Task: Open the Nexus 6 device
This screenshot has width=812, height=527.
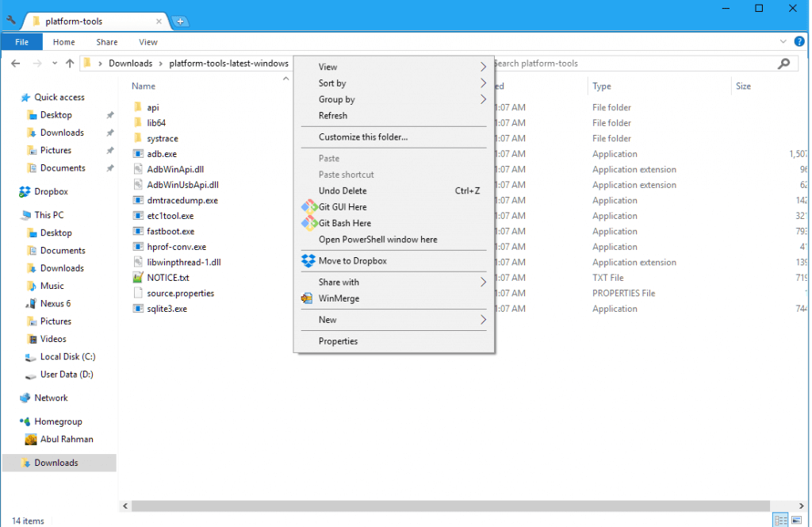Action: [56, 303]
